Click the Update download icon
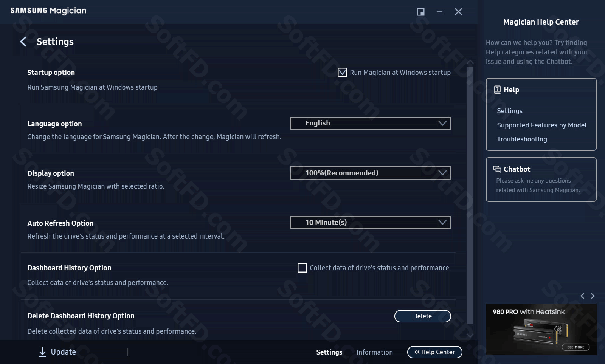Image resolution: width=605 pixels, height=364 pixels. click(43, 352)
